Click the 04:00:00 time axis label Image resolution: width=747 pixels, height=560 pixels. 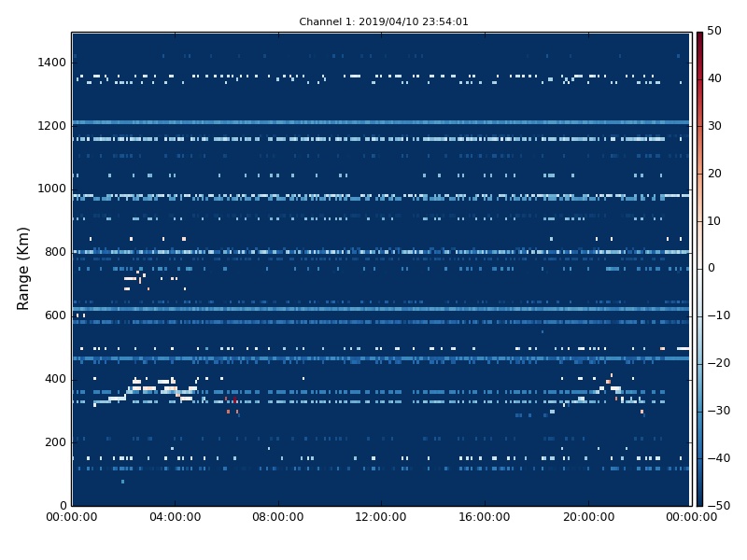tap(175, 517)
